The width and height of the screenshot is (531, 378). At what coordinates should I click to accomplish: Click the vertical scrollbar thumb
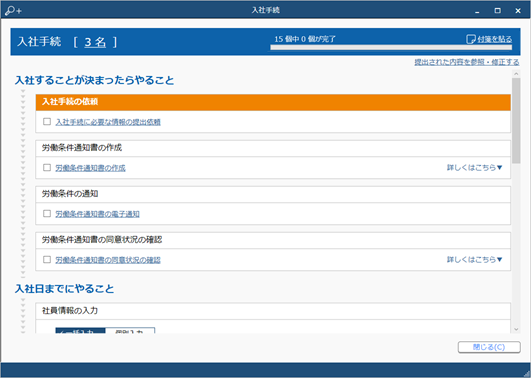point(516,121)
